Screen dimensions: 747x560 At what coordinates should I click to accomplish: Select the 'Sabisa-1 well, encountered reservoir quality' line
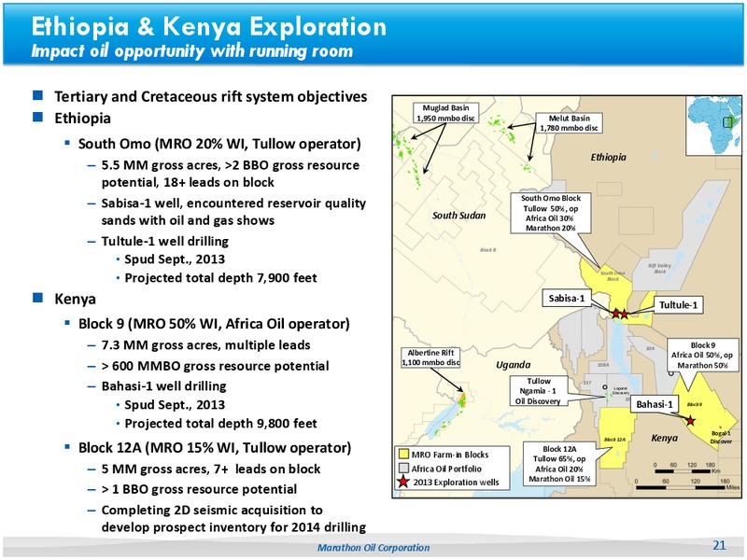coord(233,203)
